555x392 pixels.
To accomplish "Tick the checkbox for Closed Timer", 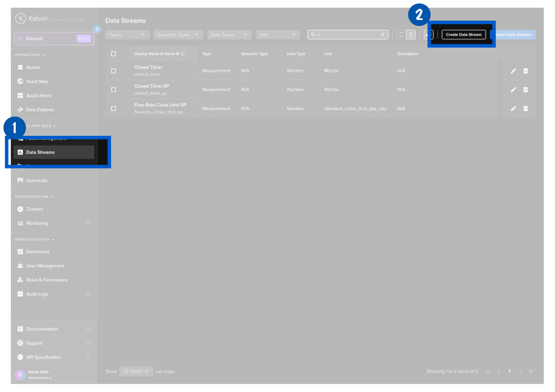I will pyautogui.click(x=114, y=71).
